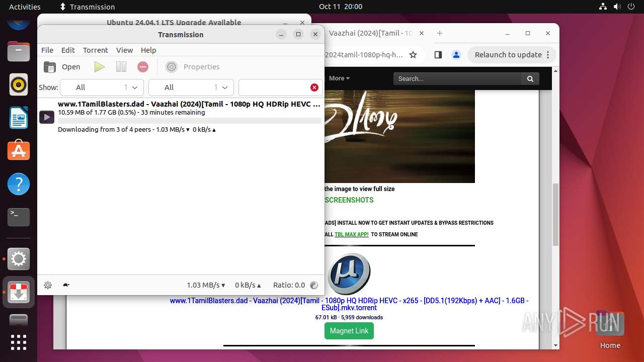
Task: Focus the website Search... field
Action: (457, 78)
